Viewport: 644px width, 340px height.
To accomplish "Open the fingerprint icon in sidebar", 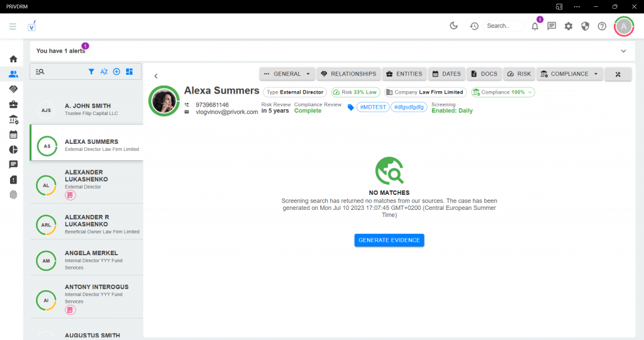I will (x=13, y=195).
